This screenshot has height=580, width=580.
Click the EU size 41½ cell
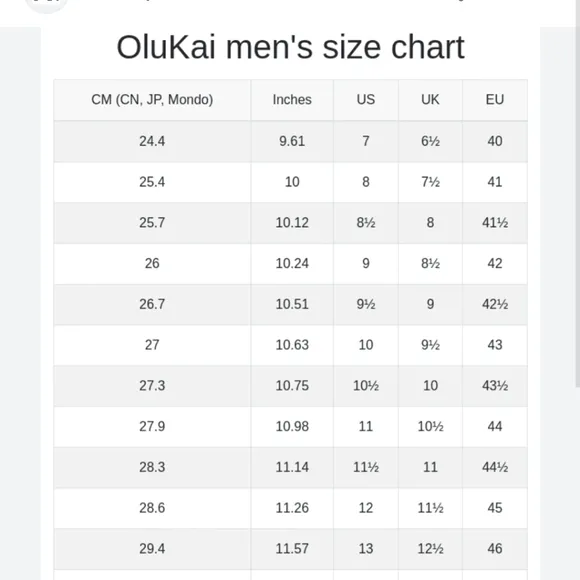pos(495,223)
